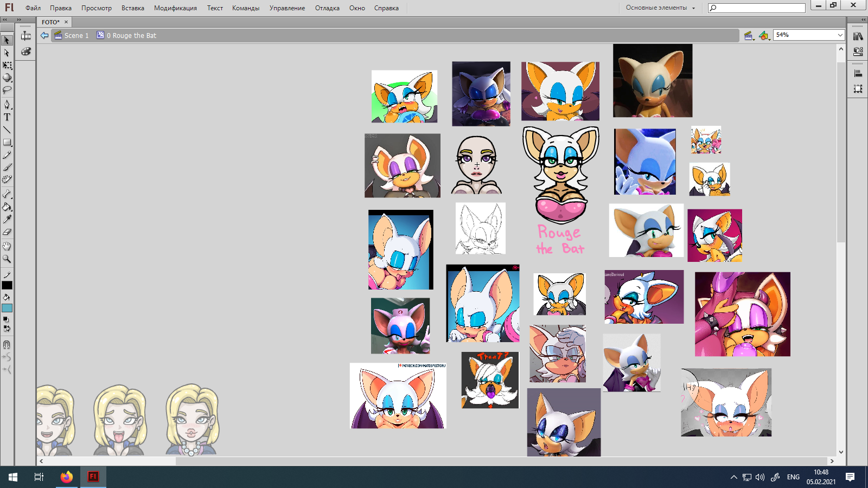Open the Файл menu
Viewport: 868px width, 488px height.
(33, 8)
